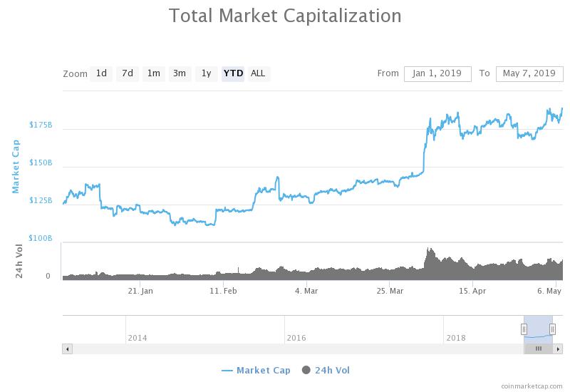Toggle the 24h Vol series in legend

coord(326,370)
